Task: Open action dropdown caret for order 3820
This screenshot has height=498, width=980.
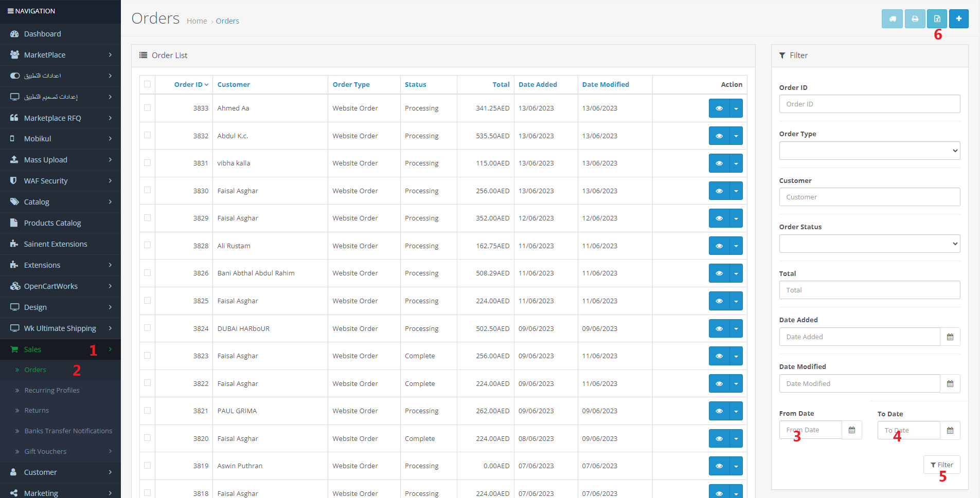Action: pos(736,439)
